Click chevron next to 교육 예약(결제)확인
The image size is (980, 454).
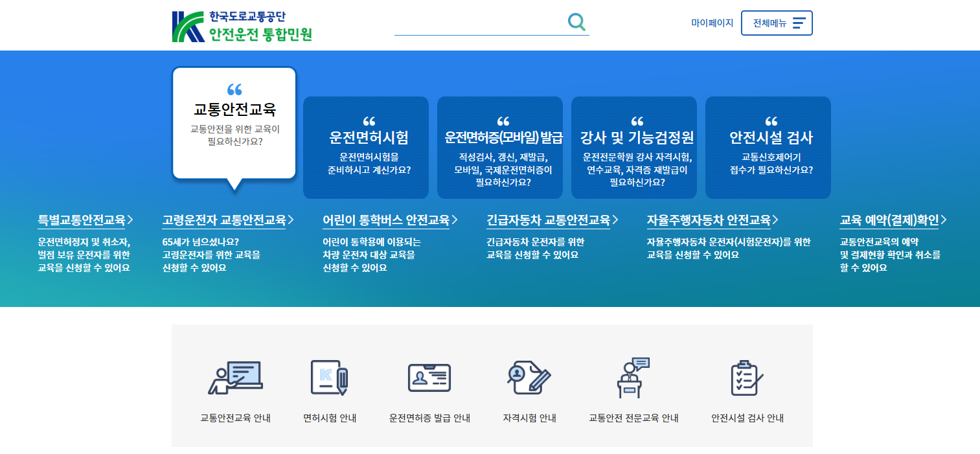click(x=944, y=220)
